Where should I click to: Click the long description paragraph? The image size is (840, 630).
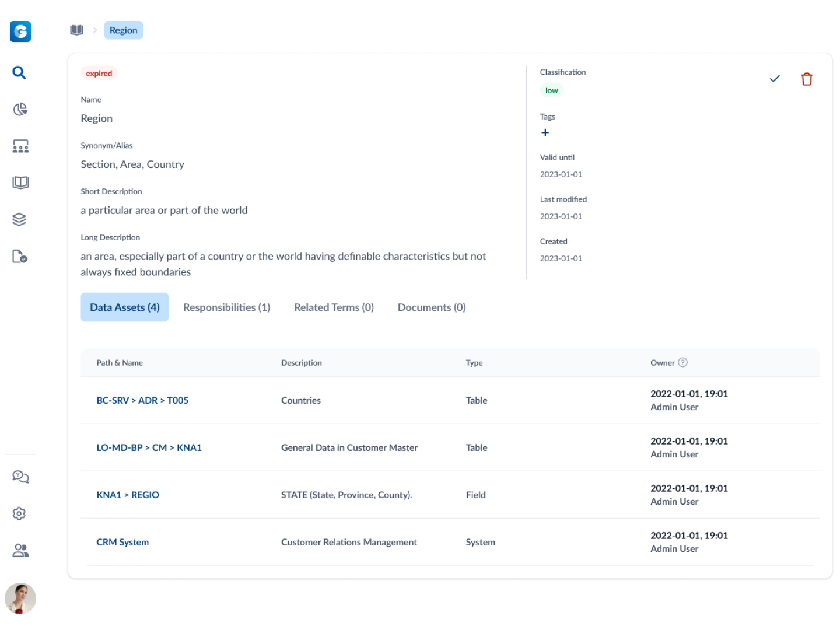(x=283, y=264)
